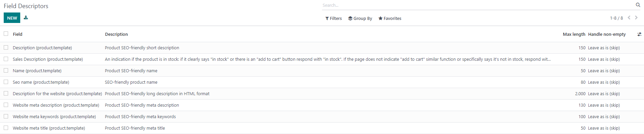Sort by Handle non-empty column header
Viewport: 644px width, 134px height.
607,34
